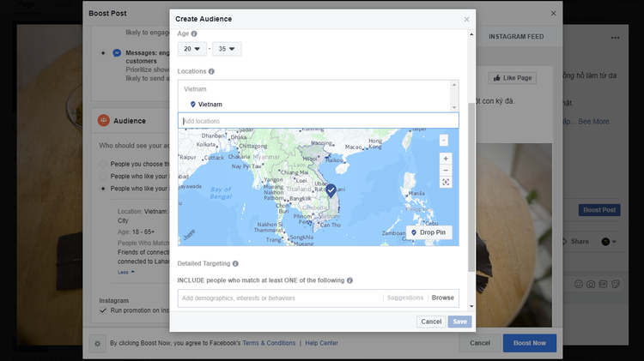The height and width of the screenshot is (361, 644).
Task: Click the Detailed Targeting info icon
Action: (235, 263)
